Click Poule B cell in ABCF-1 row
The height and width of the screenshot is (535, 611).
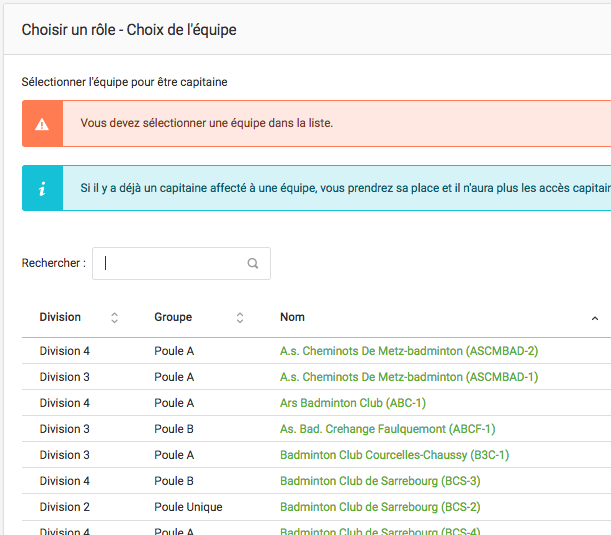pyautogui.click(x=174, y=429)
